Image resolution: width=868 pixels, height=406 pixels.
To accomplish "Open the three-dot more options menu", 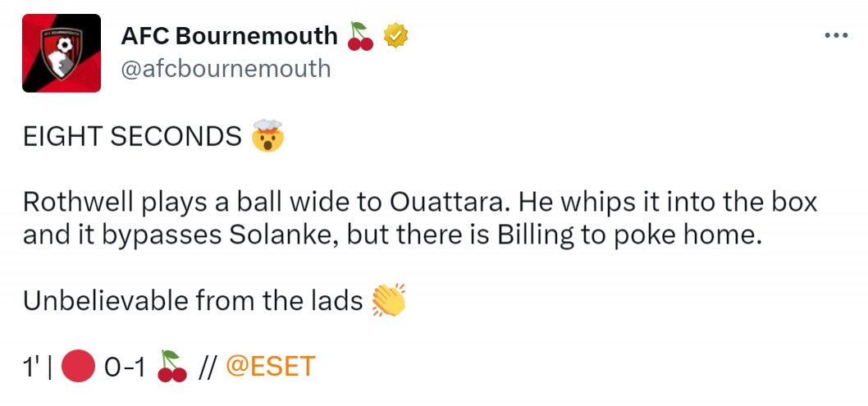I will tap(836, 35).
